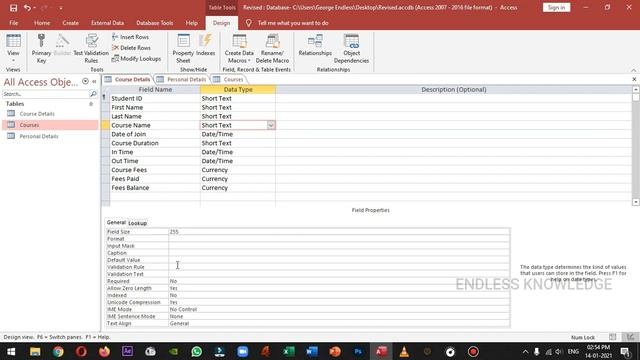
Task: Collapse the ribbon with arrow
Action: (x=633, y=70)
